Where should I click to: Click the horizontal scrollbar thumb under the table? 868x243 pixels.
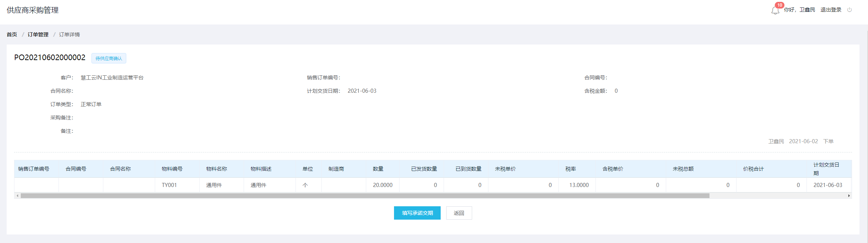pos(365,196)
